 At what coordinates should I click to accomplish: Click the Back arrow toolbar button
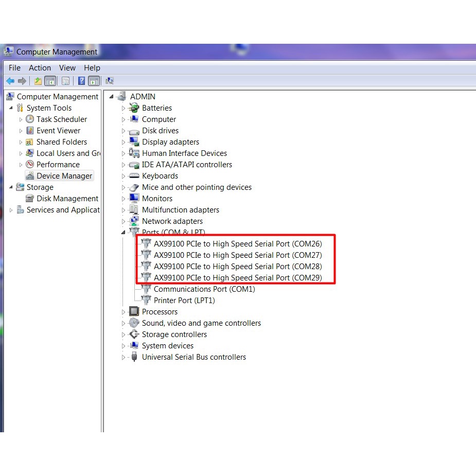click(x=10, y=81)
